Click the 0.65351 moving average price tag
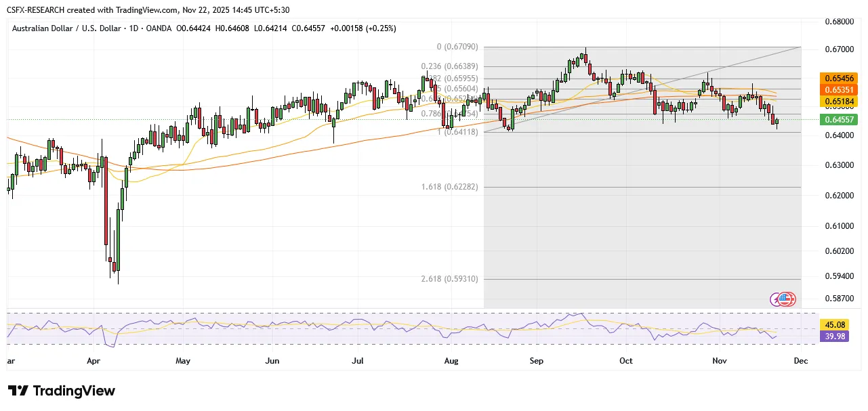Viewport: 868px width, 411px height. point(839,89)
